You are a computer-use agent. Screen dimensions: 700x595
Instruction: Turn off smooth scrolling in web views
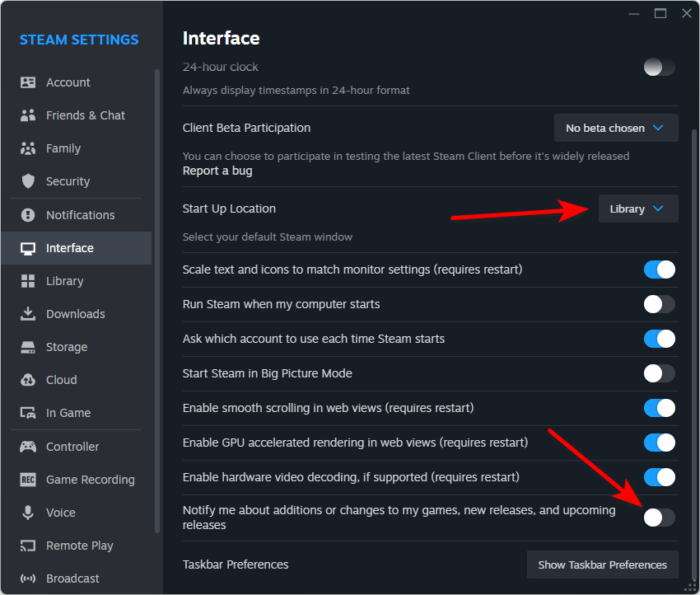tap(660, 408)
